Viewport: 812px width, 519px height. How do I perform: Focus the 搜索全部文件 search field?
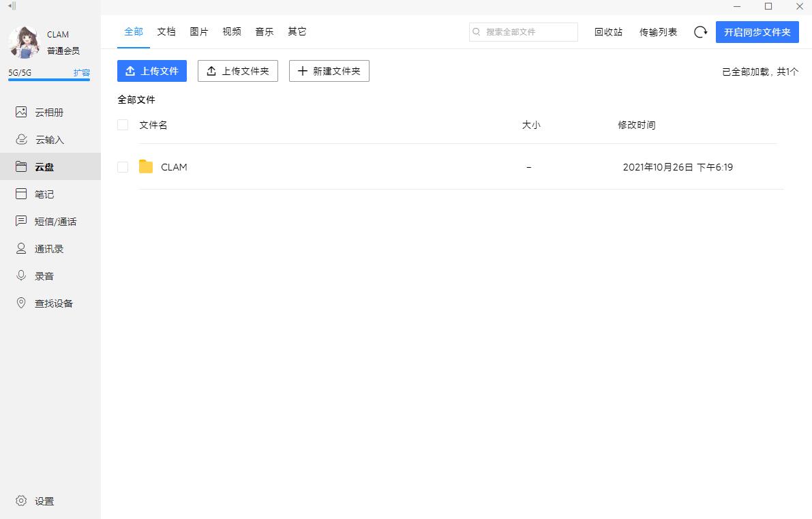pos(524,31)
